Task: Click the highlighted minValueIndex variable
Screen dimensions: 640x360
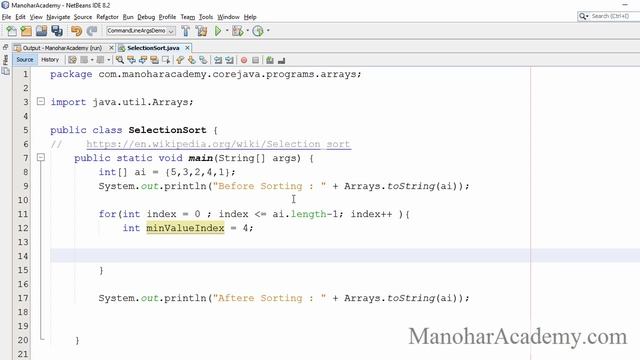Action: pyautogui.click(x=185, y=228)
